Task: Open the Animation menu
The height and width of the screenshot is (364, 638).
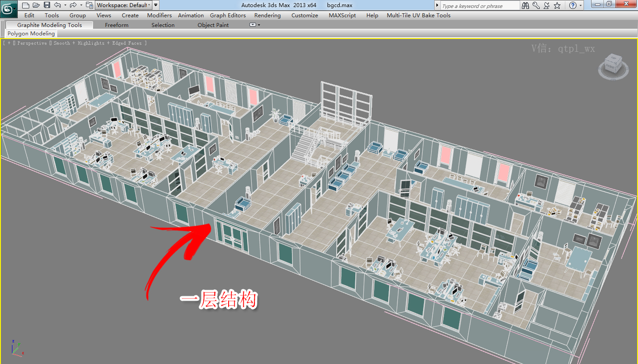Action: [x=191, y=15]
